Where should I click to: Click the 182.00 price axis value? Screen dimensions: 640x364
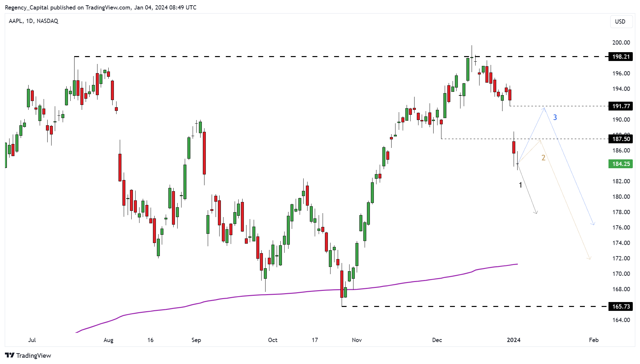tap(621, 181)
